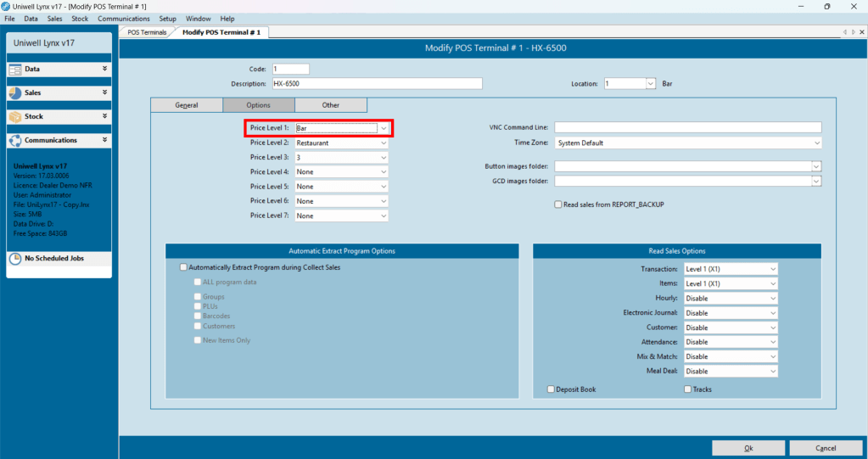This screenshot has height=459, width=868.
Task: Expand the Stock section chevron in sidebar
Action: coord(104,116)
